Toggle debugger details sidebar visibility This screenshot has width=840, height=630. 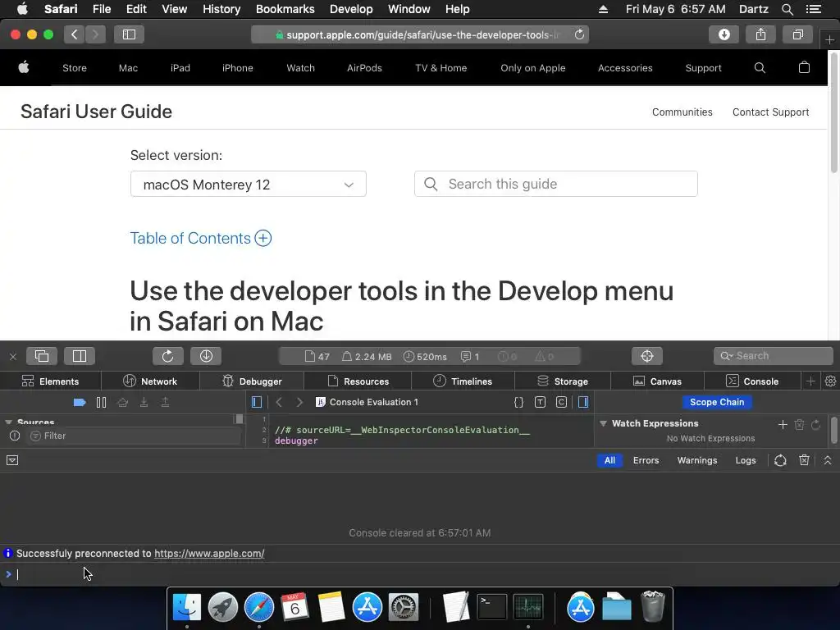(583, 402)
